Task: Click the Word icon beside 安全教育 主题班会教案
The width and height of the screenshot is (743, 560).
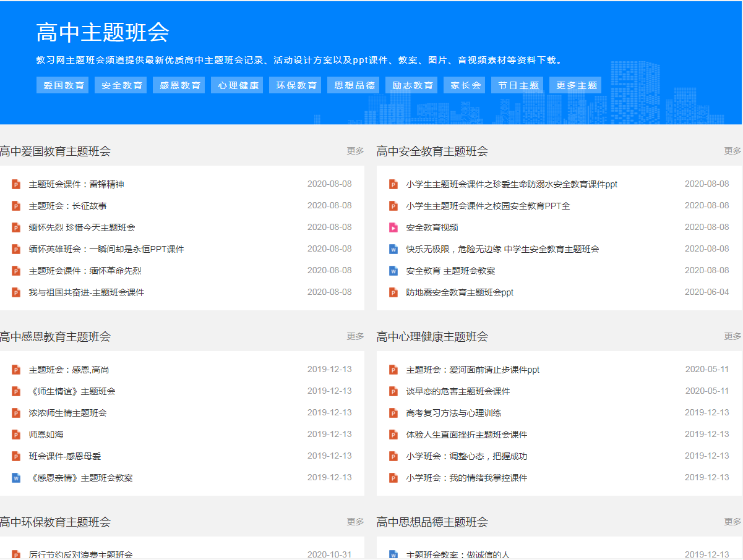Action: pyautogui.click(x=393, y=271)
